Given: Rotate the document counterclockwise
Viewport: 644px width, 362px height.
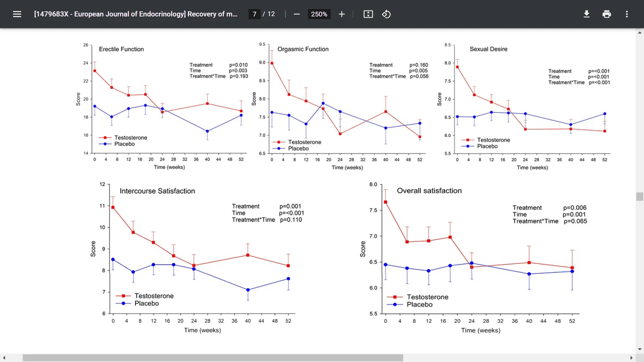Looking at the screenshot, I should pyautogui.click(x=386, y=14).
